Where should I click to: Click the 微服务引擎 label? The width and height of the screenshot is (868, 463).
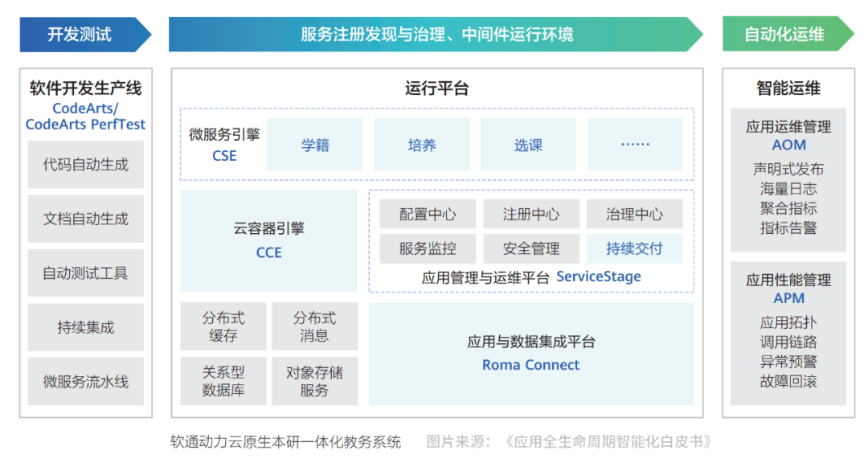224,134
